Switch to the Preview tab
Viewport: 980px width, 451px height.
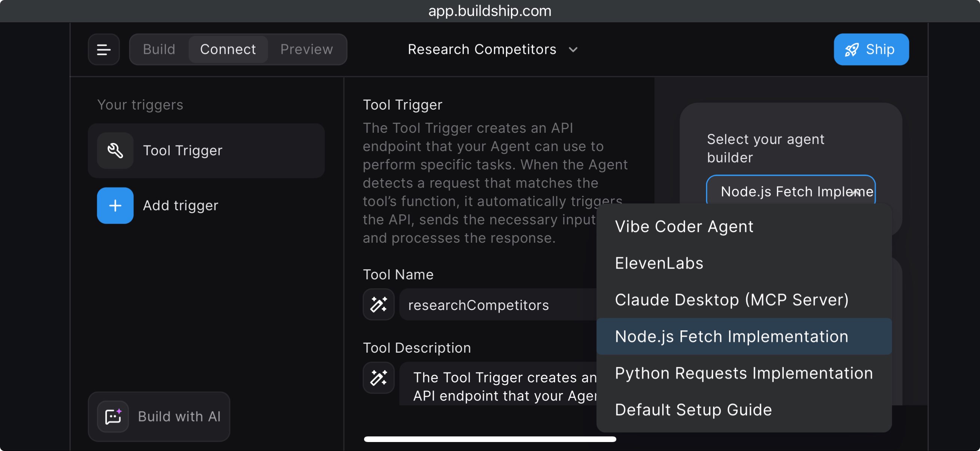coord(306,49)
